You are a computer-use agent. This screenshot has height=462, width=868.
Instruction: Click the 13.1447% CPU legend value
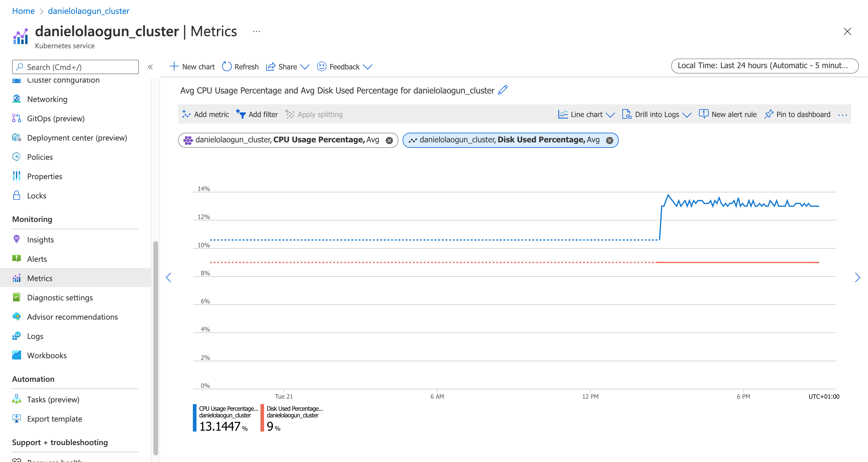tap(223, 427)
